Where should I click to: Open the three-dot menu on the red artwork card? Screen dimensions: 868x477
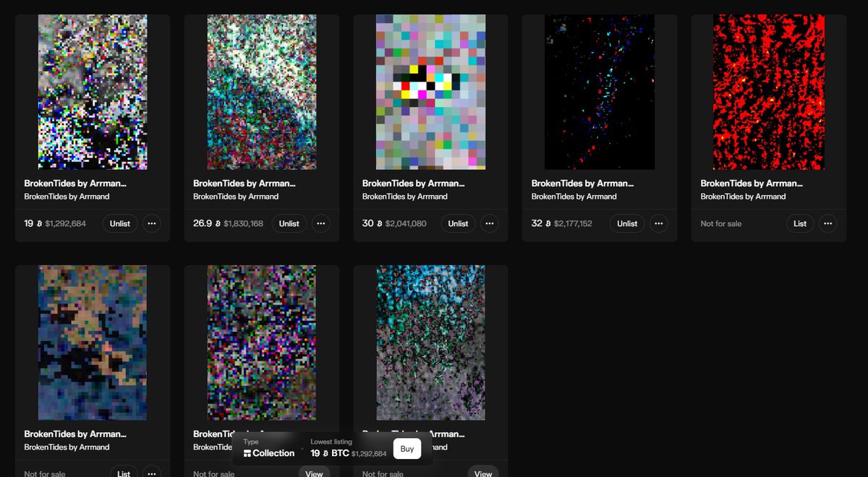click(828, 223)
